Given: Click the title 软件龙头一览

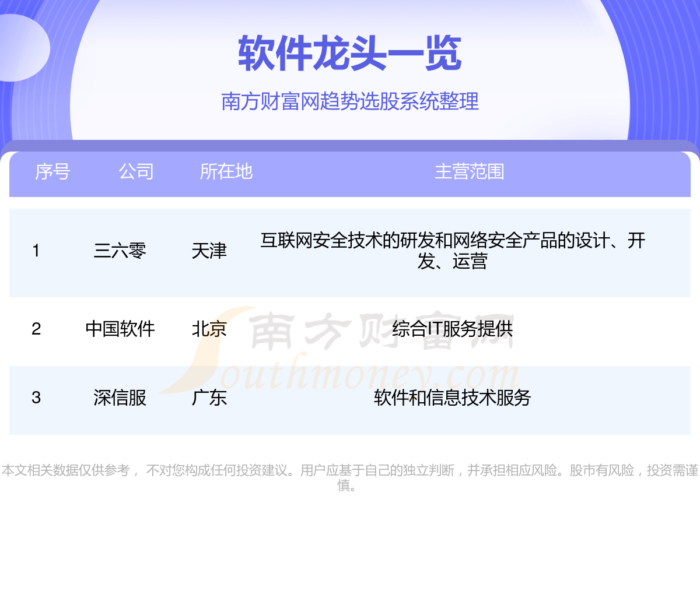Looking at the screenshot, I should click(350, 54).
